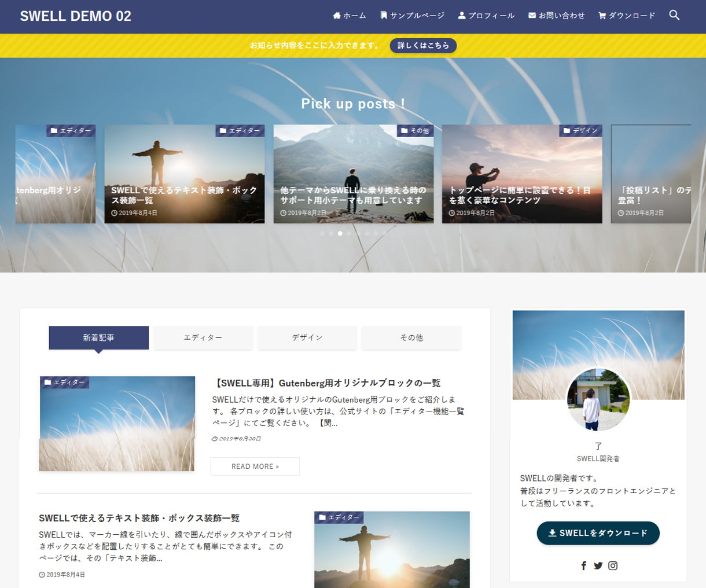Viewport: 706px width, 588px height.
Task: Open the トップページに簡単に設置できる pickup slide
Action: click(522, 174)
